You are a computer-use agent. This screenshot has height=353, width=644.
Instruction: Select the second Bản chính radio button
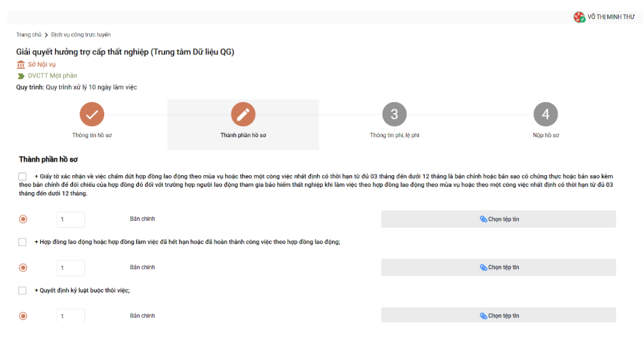coord(23,268)
